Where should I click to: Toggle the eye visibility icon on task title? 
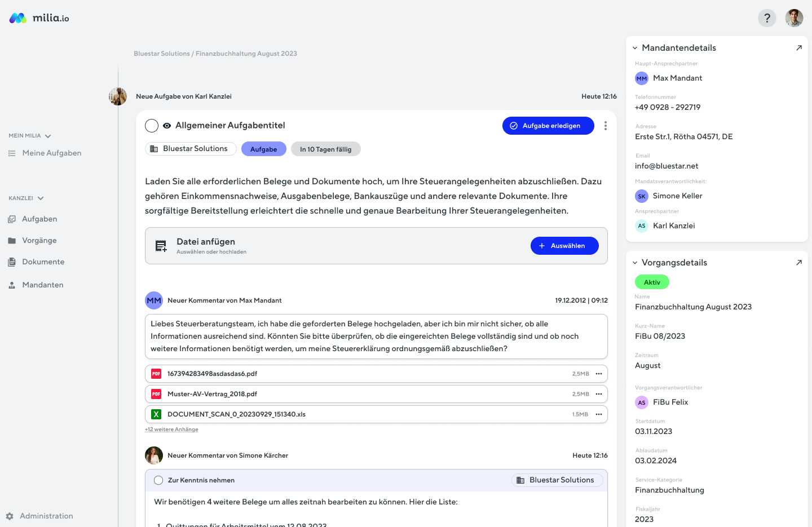[x=167, y=126]
